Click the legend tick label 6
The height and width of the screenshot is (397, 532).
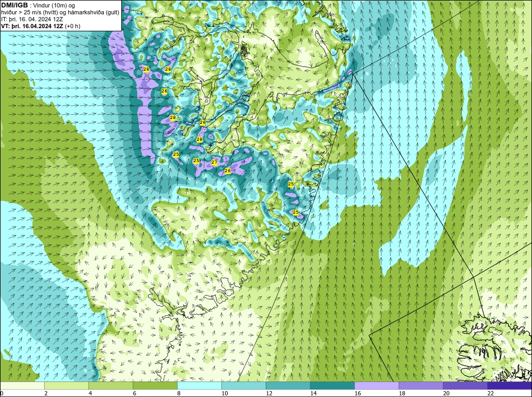click(x=135, y=393)
